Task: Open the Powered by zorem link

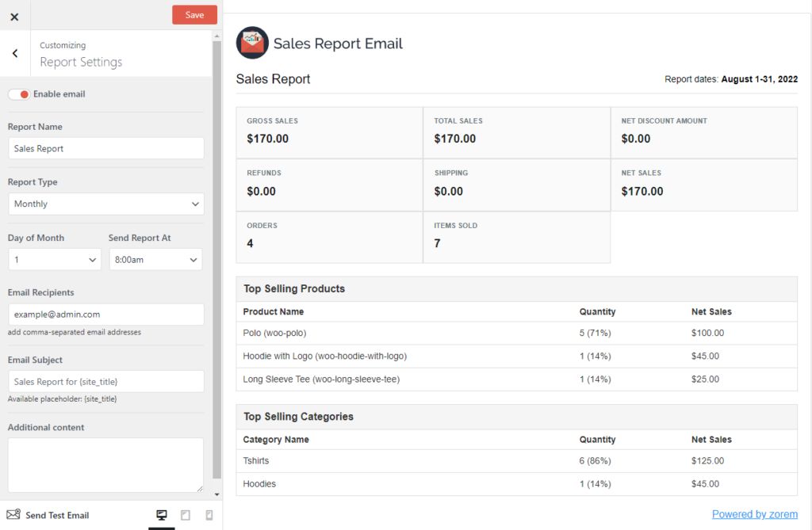Action: coord(755,514)
